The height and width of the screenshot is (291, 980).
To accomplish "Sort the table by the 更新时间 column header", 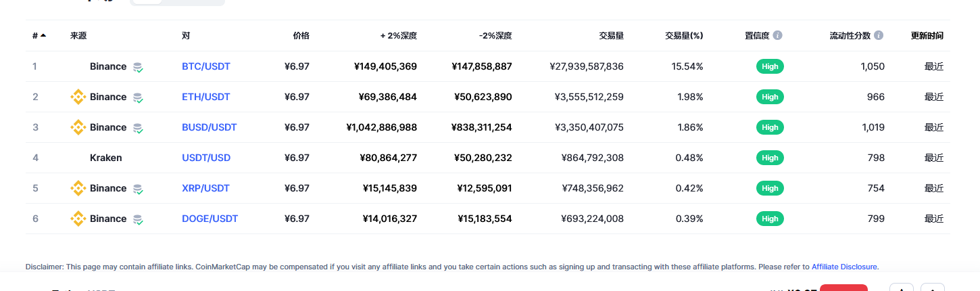I will click(x=927, y=35).
